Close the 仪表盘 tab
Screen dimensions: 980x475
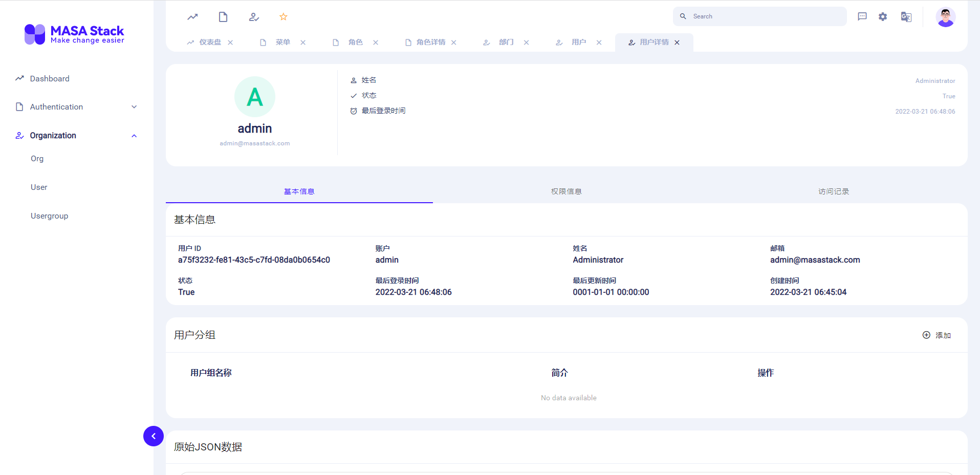[x=230, y=42]
